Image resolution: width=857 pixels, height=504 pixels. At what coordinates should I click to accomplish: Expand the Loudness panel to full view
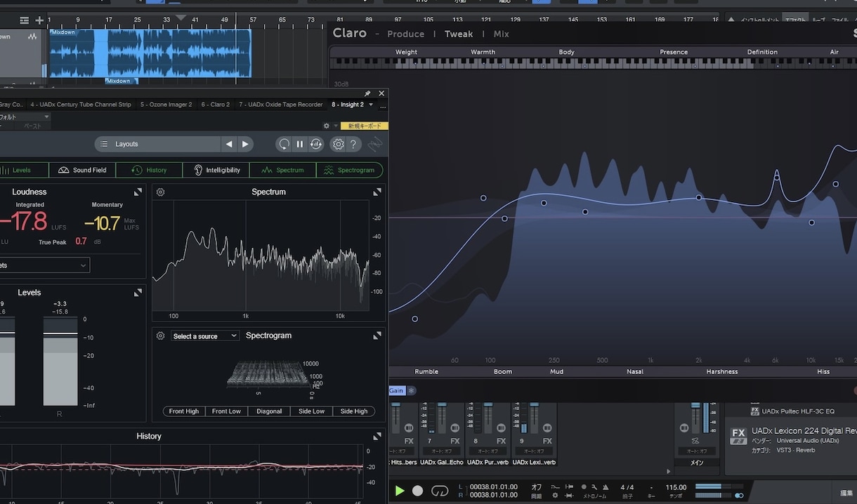[x=138, y=192]
